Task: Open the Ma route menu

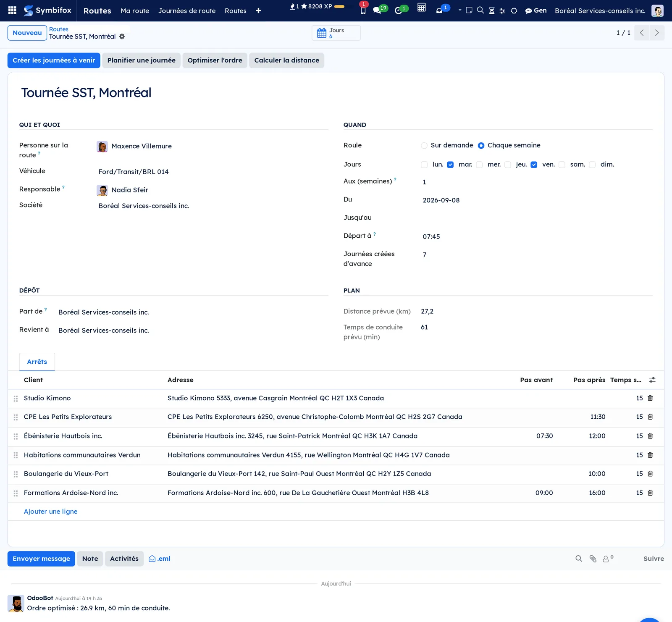Action: (135, 10)
